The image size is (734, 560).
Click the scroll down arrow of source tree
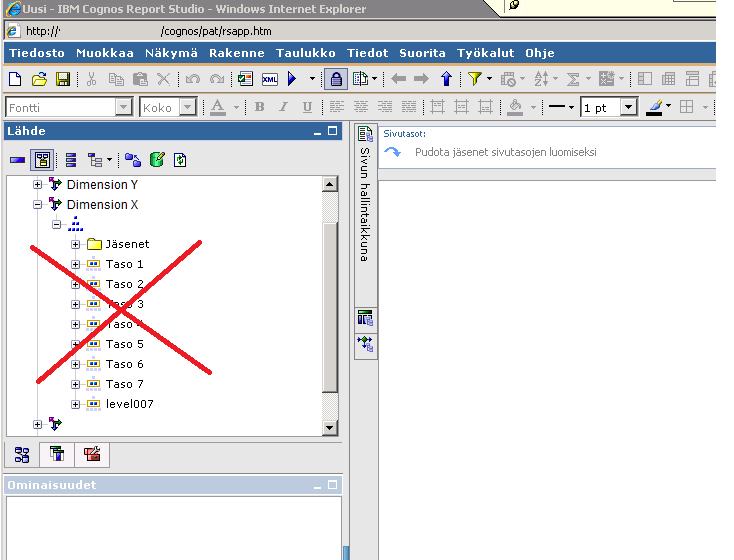[330, 428]
